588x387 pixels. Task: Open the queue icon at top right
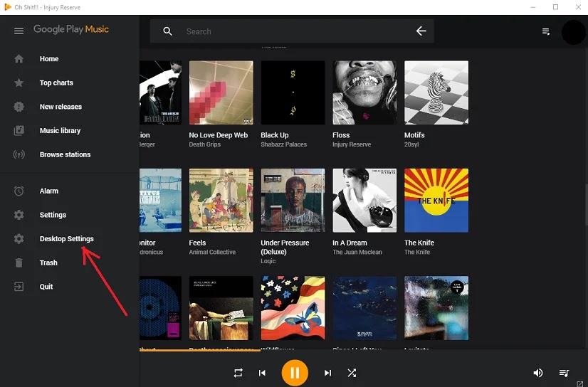546,32
